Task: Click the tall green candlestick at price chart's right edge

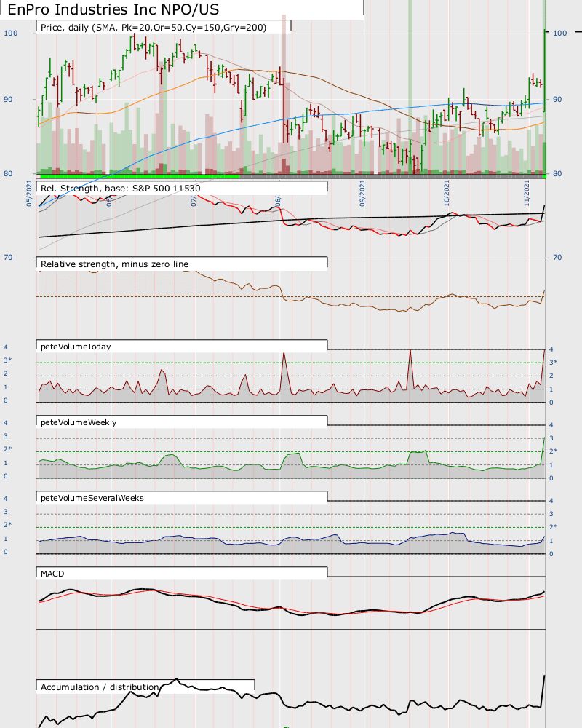Action: coord(544,70)
